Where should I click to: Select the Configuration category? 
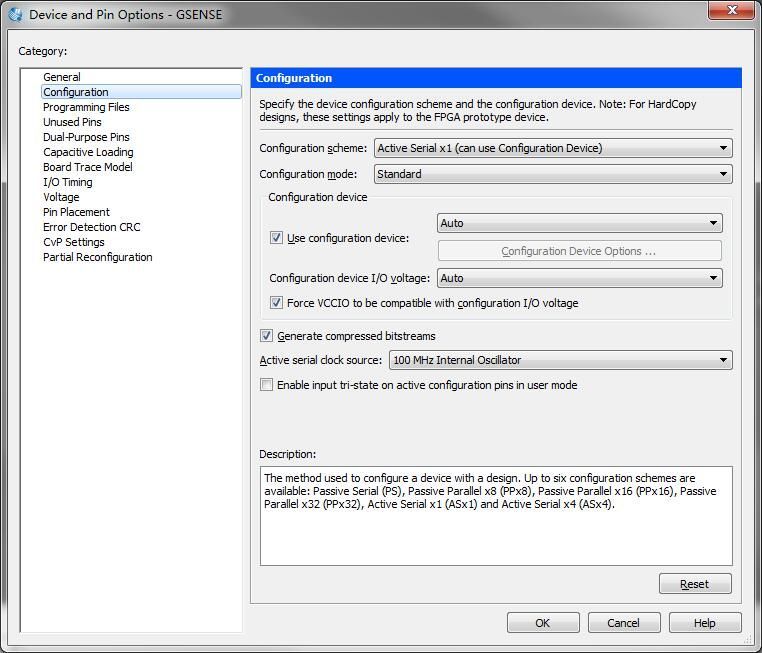(x=141, y=92)
